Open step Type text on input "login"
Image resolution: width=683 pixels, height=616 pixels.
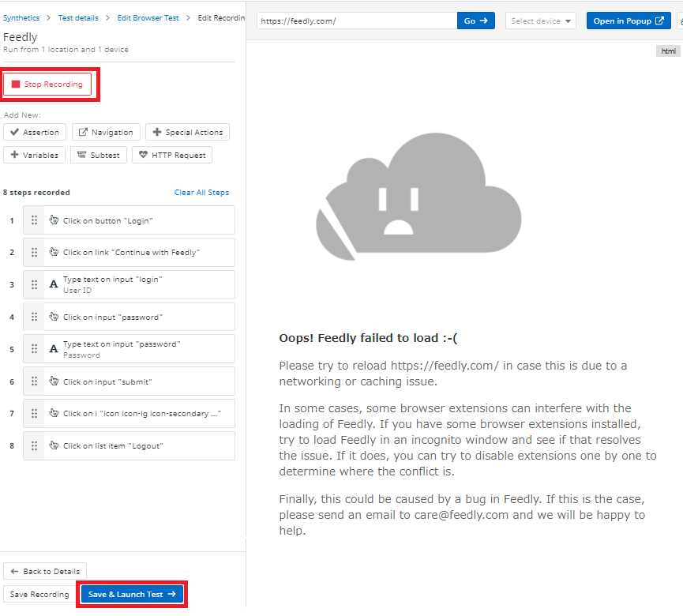[129, 284]
